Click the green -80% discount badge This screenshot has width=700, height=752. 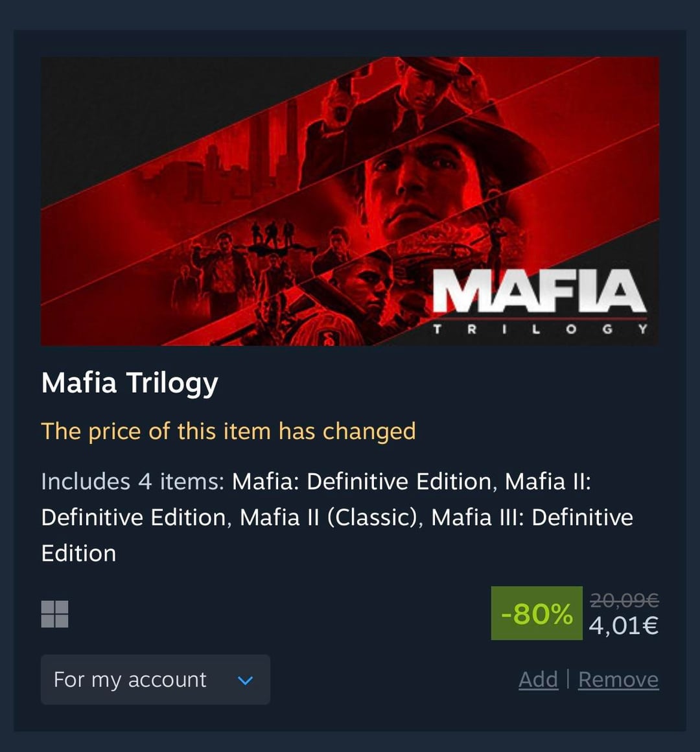pos(537,613)
